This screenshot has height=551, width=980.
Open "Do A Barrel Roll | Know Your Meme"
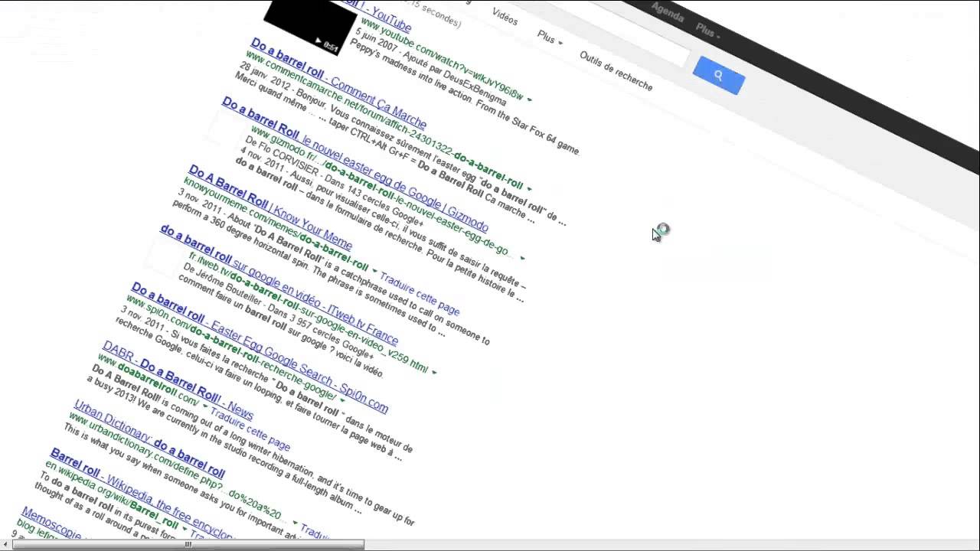[x=269, y=207]
